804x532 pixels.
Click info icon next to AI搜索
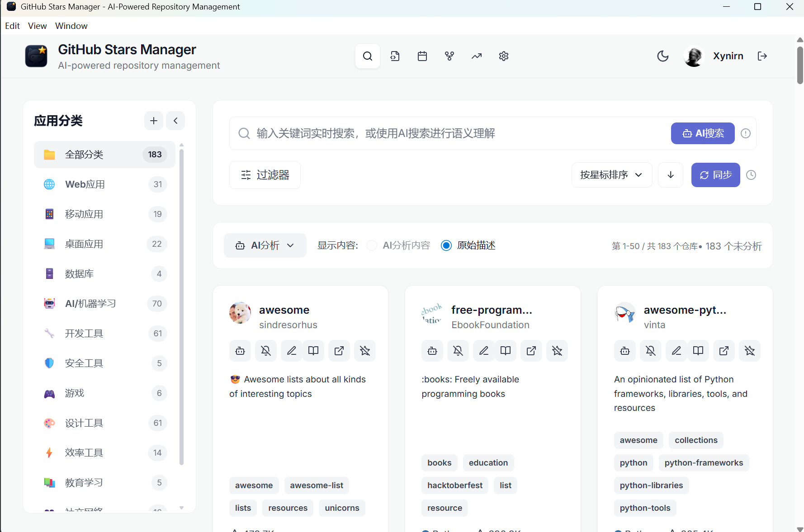coord(746,133)
